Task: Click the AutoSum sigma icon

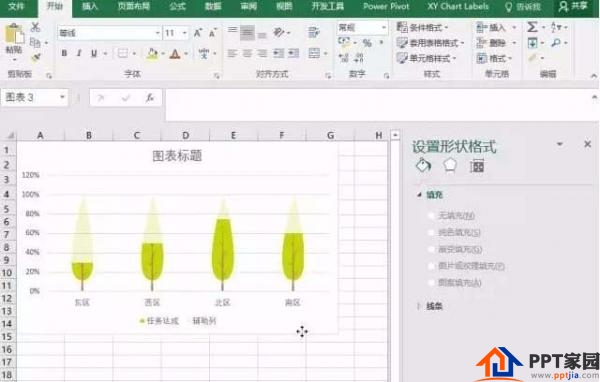Action: coord(532,27)
